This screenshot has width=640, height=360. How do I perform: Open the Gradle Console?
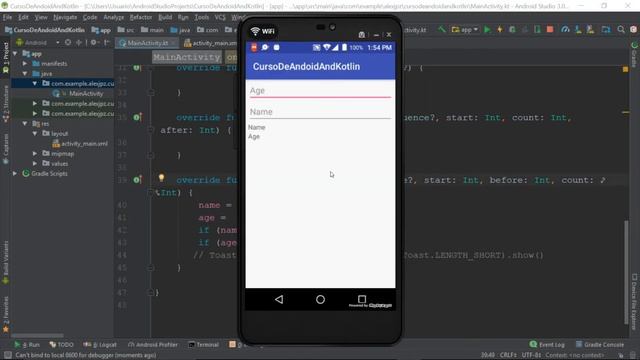coord(600,345)
